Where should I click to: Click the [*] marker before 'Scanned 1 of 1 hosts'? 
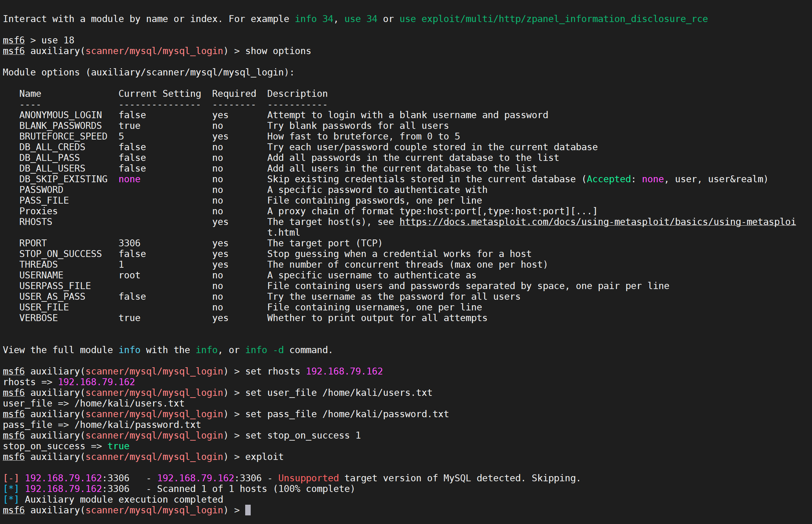[x=11, y=489]
